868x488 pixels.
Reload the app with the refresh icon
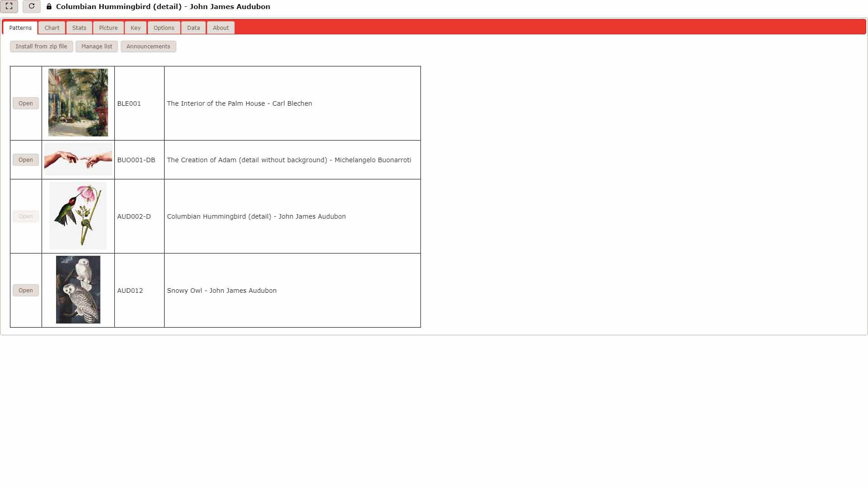tap(32, 7)
